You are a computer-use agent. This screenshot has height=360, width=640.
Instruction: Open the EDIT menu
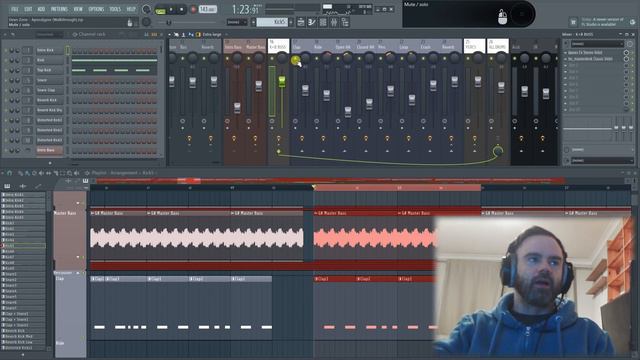coord(28,9)
